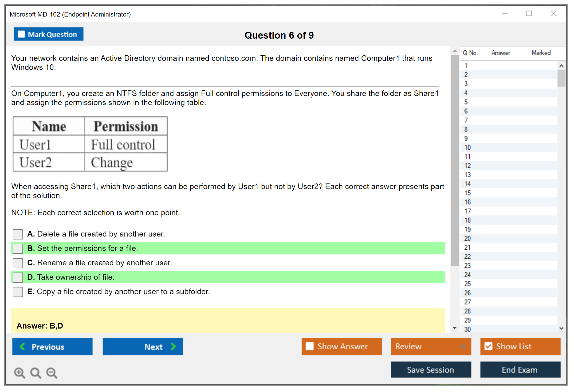This screenshot has width=574, height=392.
Task: Select question 10 in the list
Action: click(x=467, y=147)
